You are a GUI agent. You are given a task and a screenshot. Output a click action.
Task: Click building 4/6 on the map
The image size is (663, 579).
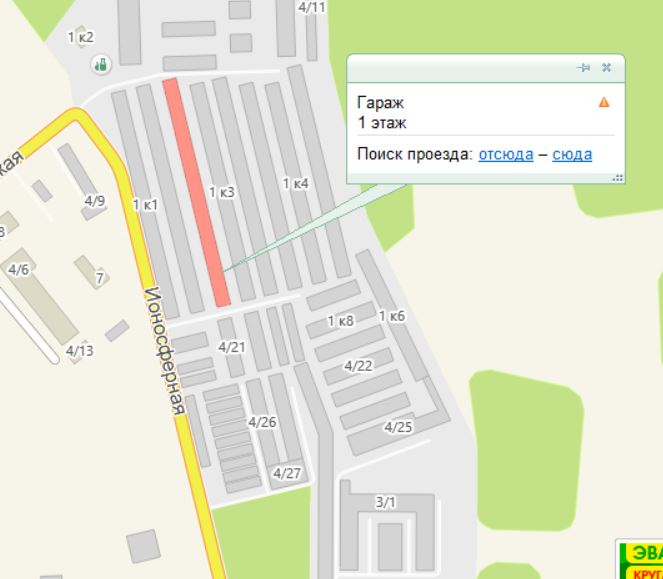pyautogui.click(x=19, y=269)
